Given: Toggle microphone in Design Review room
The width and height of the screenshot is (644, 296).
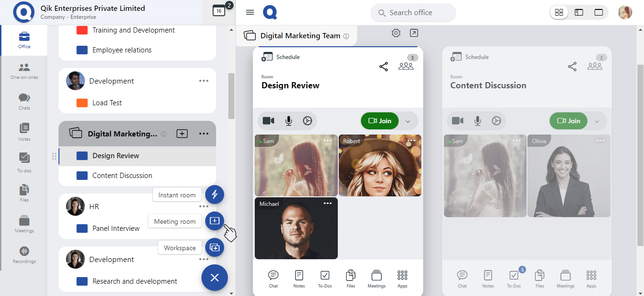Looking at the screenshot, I should [289, 121].
